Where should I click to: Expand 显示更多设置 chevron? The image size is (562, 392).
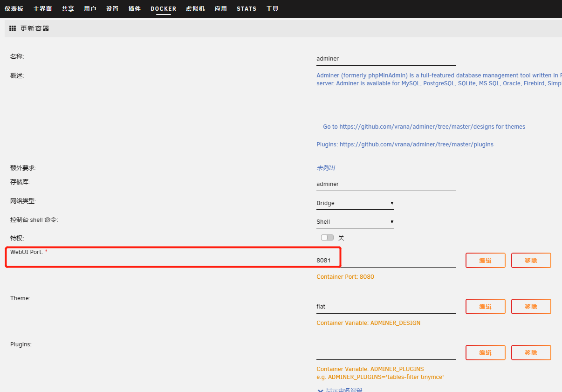(320, 390)
